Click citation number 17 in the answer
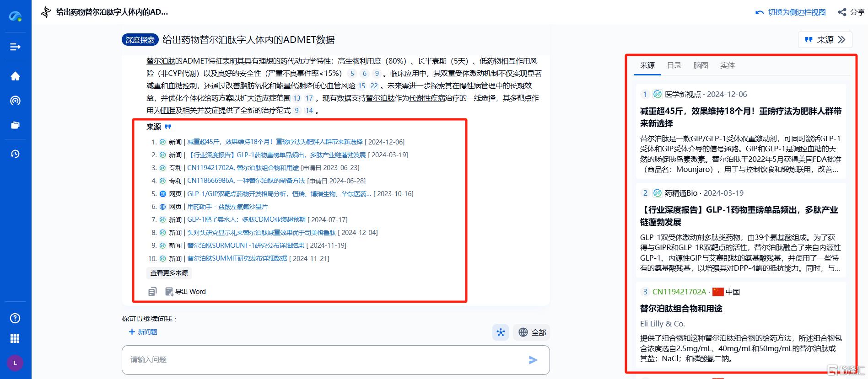 (x=309, y=98)
